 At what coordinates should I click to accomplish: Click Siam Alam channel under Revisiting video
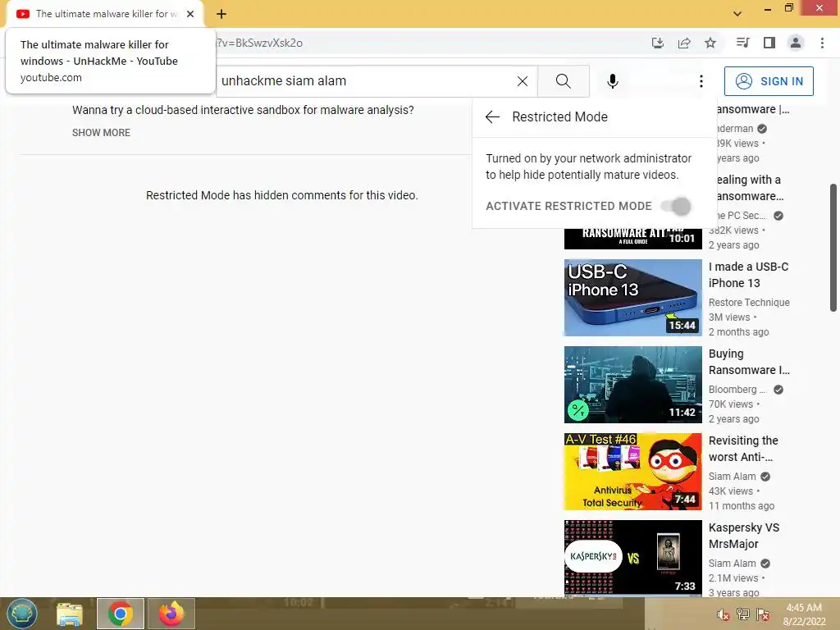click(733, 477)
